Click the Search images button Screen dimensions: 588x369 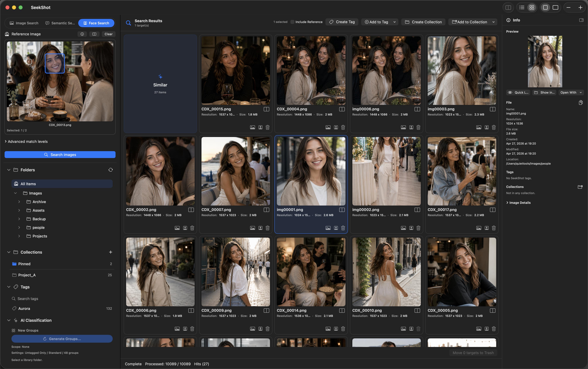[x=60, y=155]
